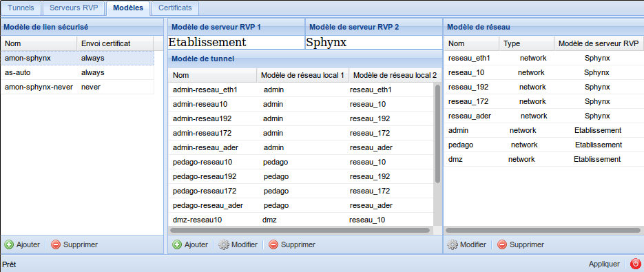Click the tunnel list vertical scrollbar
Viewport: 644px width, 272px height.
pyautogui.click(x=438, y=134)
